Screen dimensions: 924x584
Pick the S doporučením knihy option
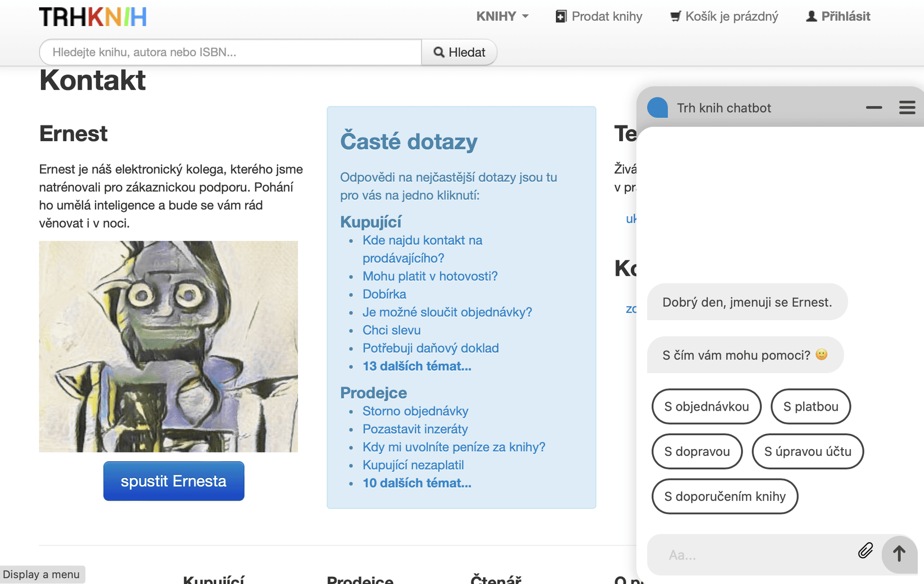(x=724, y=496)
